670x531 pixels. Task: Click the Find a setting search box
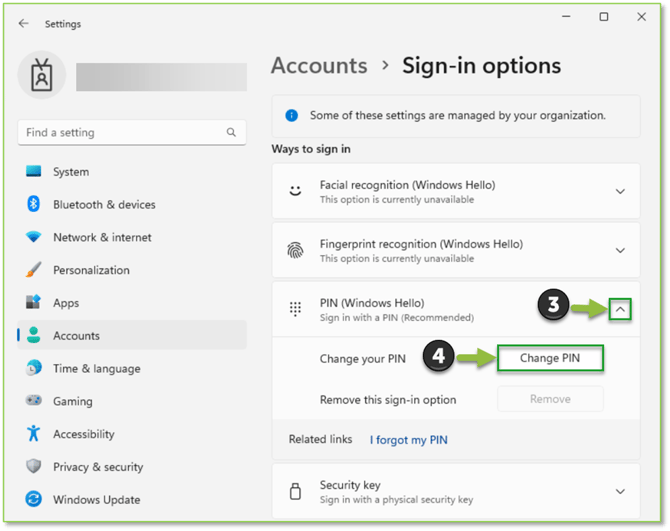(120, 132)
